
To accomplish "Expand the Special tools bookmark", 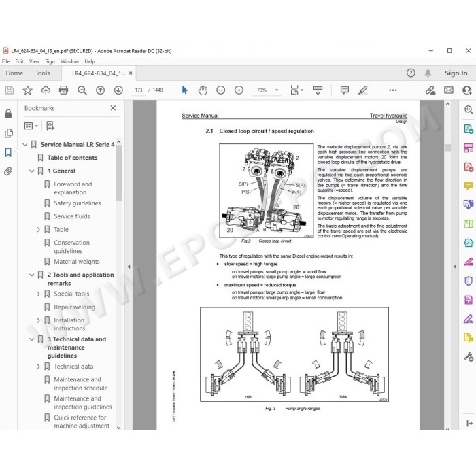I will tap(38, 294).
